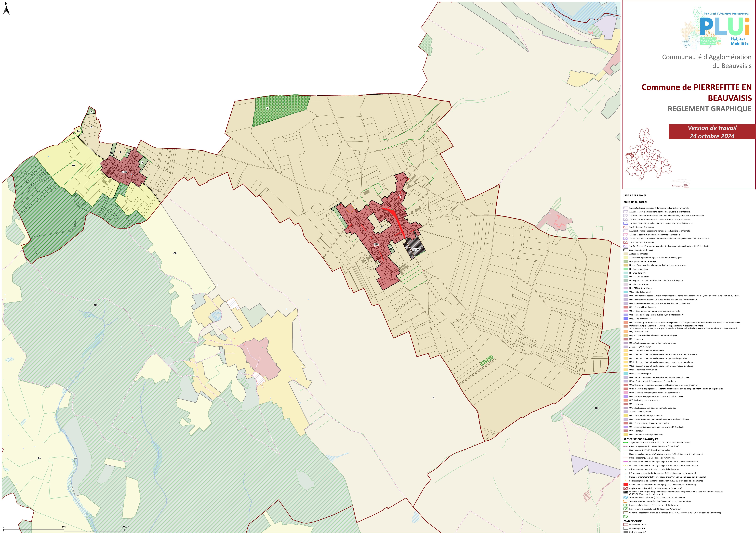This screenshot has width=756, height=535.
Task: Click the 'URh' label on the map
Action: (x=124, y=172)
